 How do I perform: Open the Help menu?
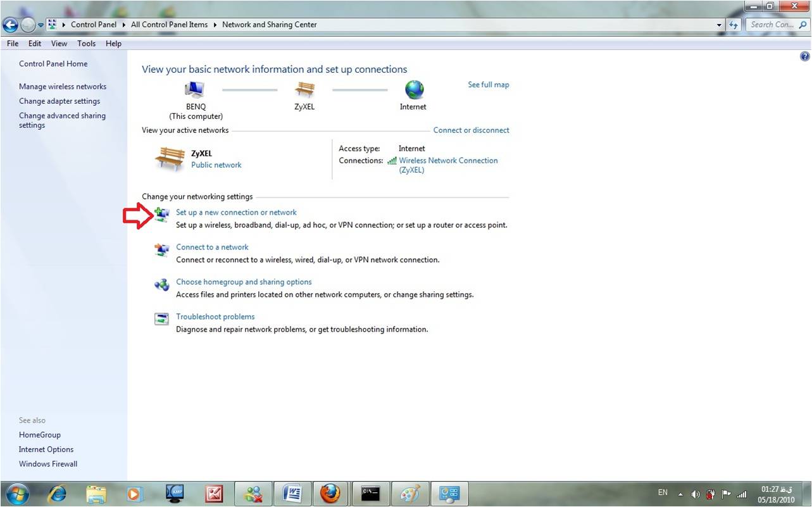(x=113, y=44)
